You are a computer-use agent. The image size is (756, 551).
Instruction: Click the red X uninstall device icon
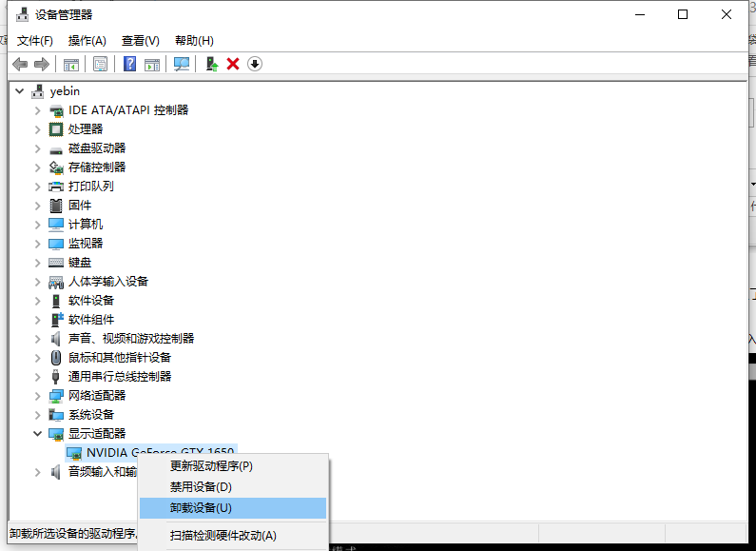point(233,64)
